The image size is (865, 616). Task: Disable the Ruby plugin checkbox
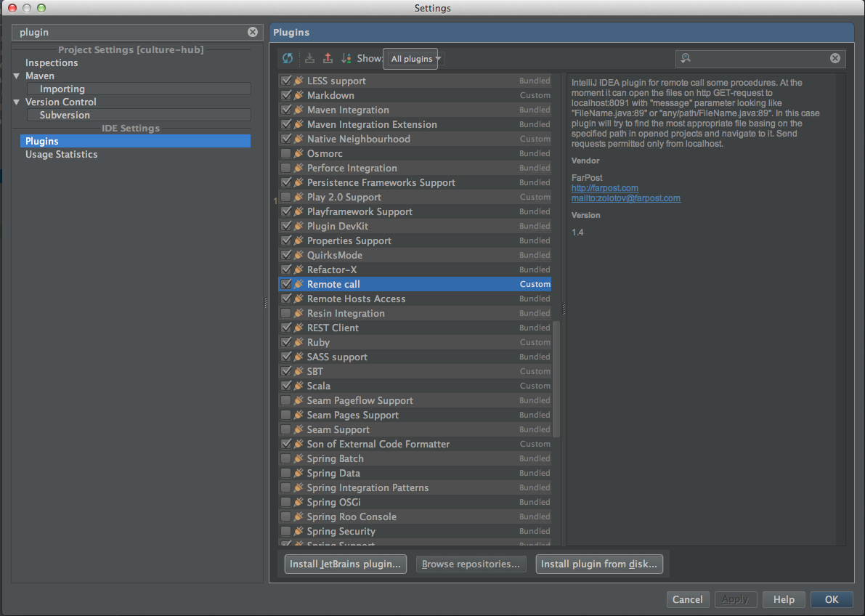pyautogui.click(x=286, y=342)
